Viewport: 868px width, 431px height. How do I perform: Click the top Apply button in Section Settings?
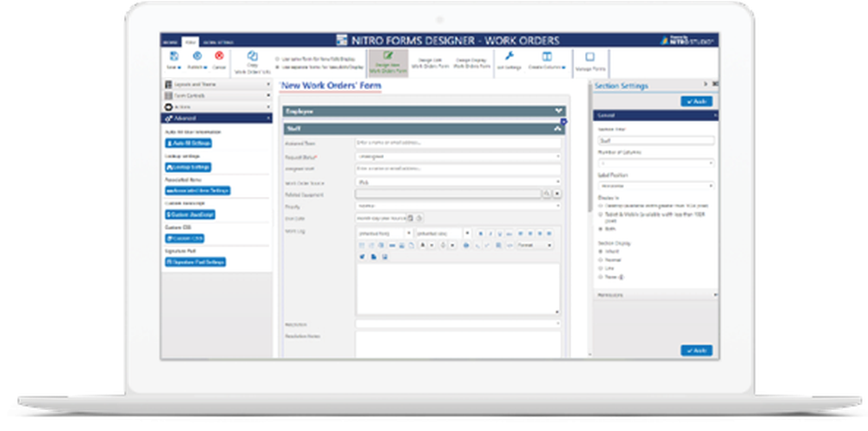[x=696, y=101]
